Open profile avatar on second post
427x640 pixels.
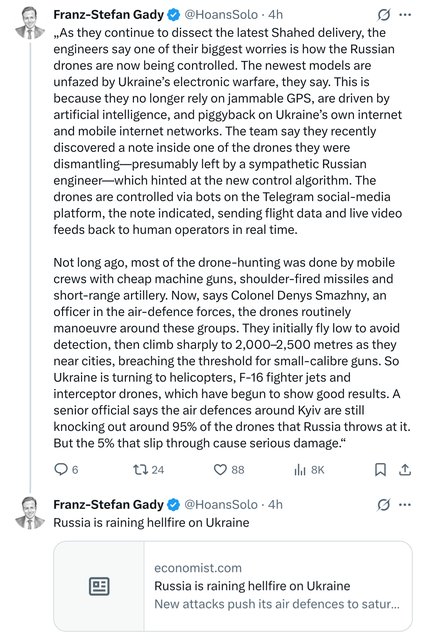(30, 513)
